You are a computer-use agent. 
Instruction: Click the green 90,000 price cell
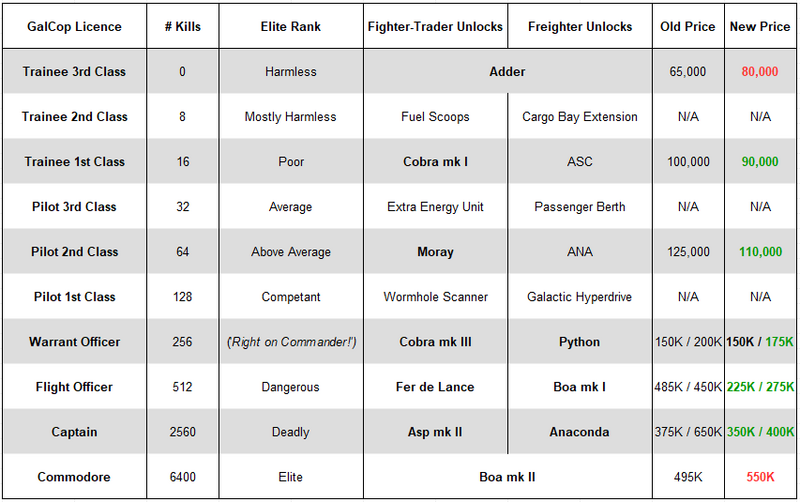pyautogui.click(x=760, y=162)
